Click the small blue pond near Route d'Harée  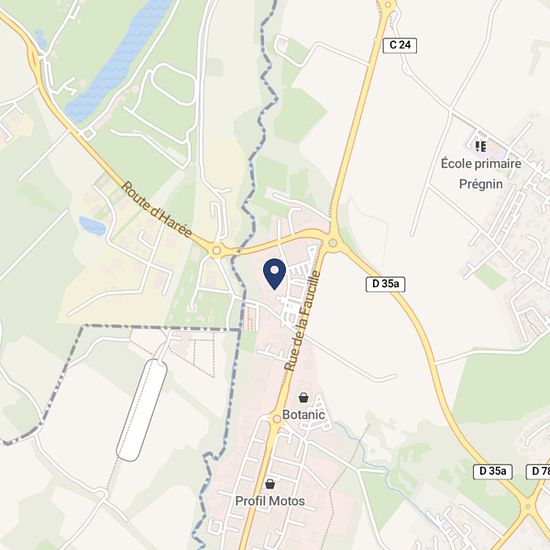click(92, 226)
